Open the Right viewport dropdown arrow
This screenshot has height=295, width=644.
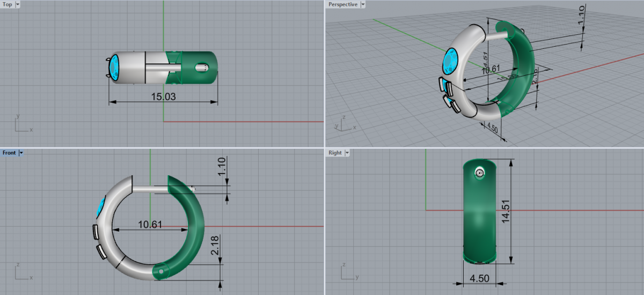[347, 153]
